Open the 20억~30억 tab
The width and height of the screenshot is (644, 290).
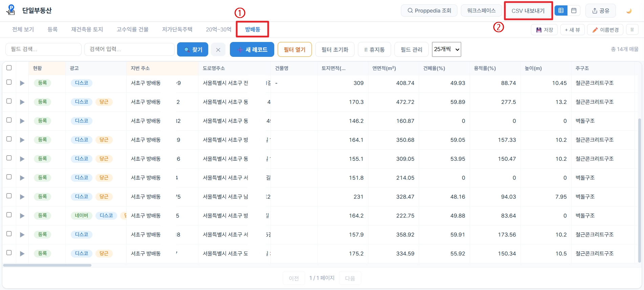tap(218, 29)
